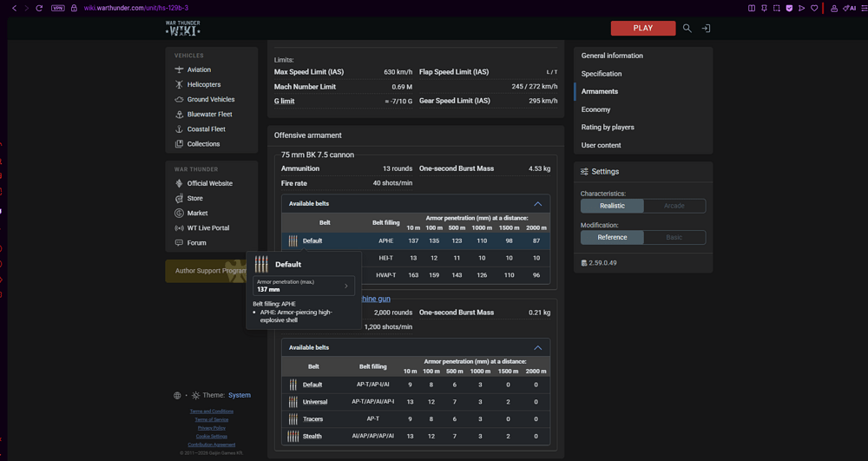Image resolution: width=868 pixels, height=461 pixels.
Task: Open Coastal Fleet in sidebar
Action: pos(207,129)
